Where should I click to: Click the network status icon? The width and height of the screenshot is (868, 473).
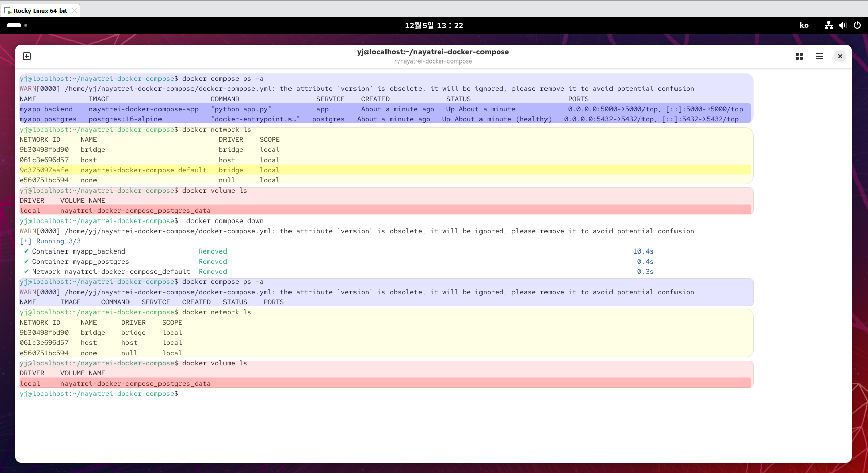(x=829, y=25)
